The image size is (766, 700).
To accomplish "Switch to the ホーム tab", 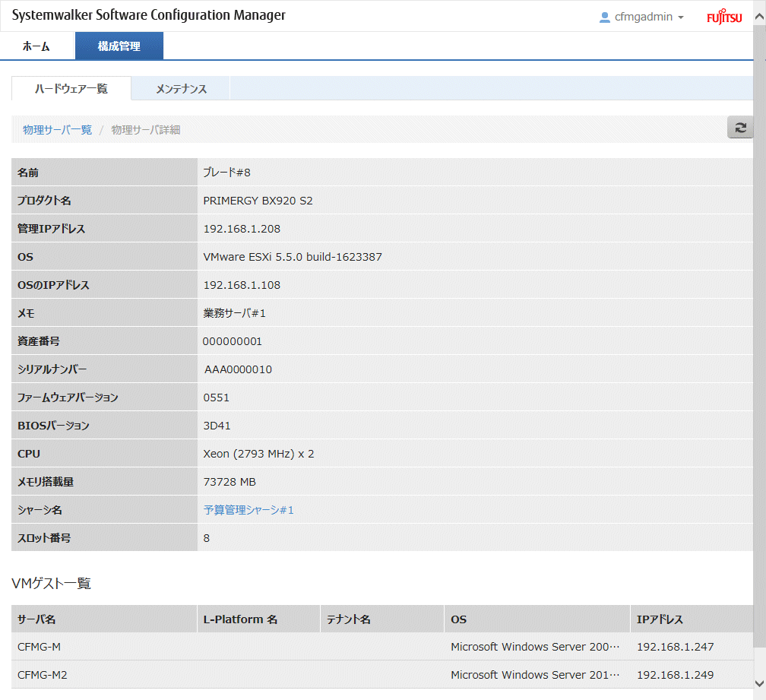I will point(36,46).
